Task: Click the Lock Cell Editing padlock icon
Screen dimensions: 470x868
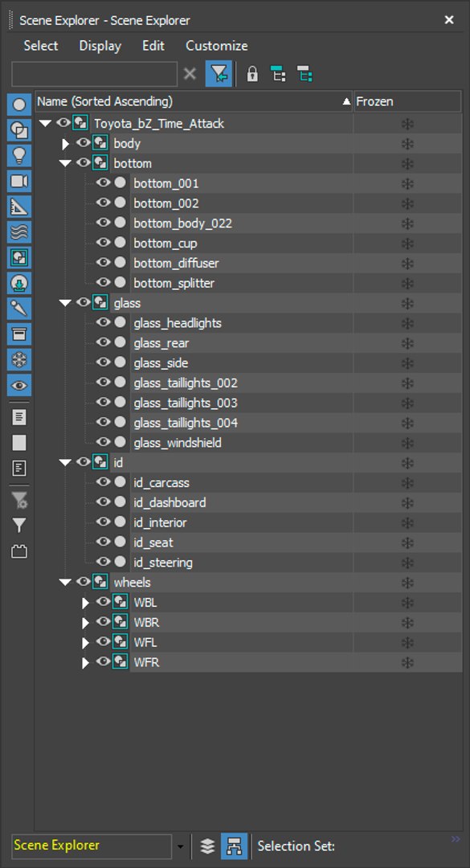Action: pos(252,74)
